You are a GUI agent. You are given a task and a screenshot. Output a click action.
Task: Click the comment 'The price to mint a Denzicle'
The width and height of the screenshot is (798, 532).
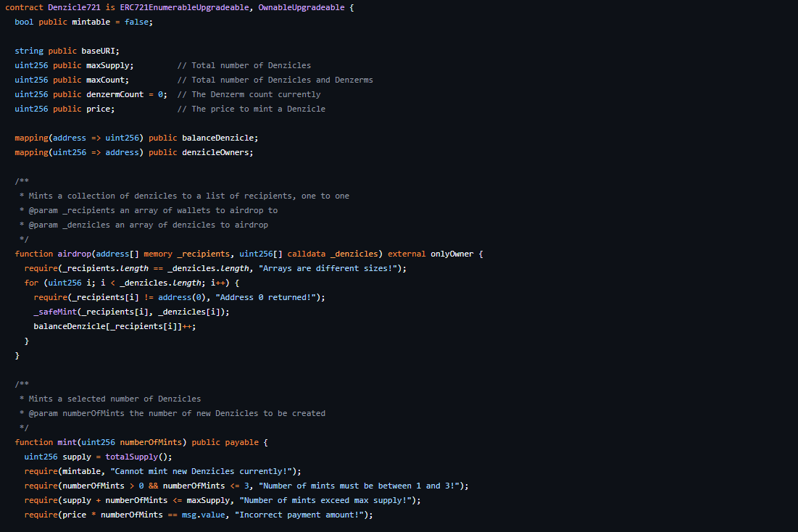pyautogui.click(x=258, y=109)
